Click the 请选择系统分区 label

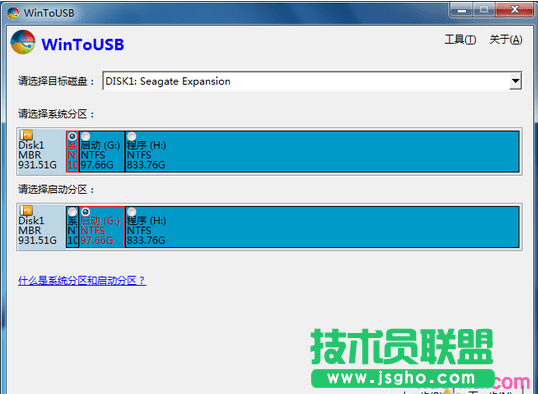pos(56,114)
